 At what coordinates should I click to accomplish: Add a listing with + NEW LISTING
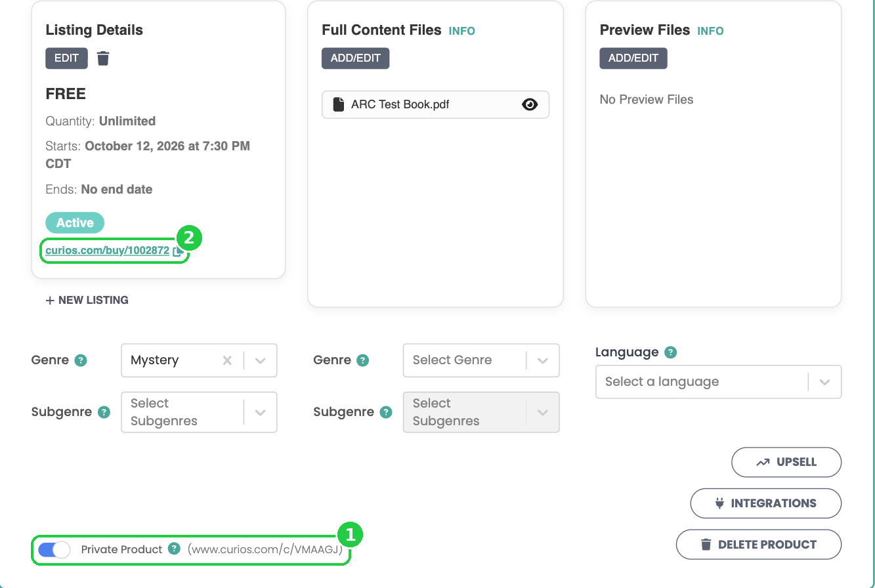click(87, 300)
